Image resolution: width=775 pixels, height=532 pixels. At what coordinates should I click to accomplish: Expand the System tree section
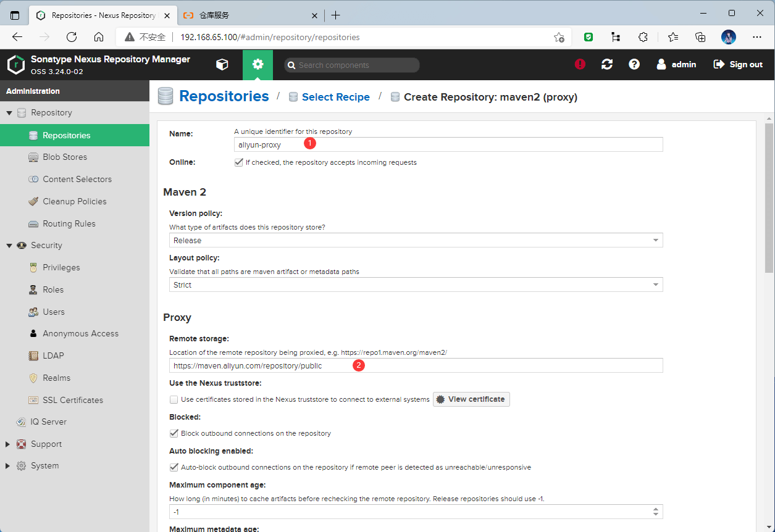pos(8,466)
